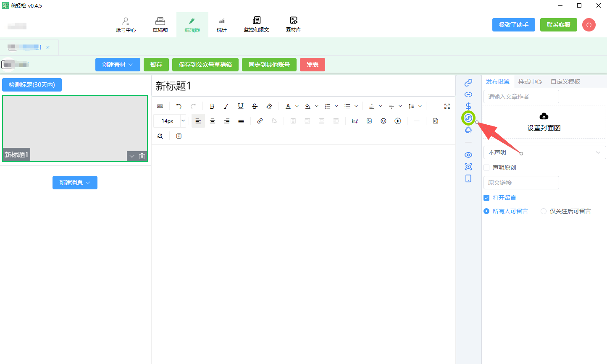Expand the line height dropdown arrow
Screen dimensions: 607x364
420,106
